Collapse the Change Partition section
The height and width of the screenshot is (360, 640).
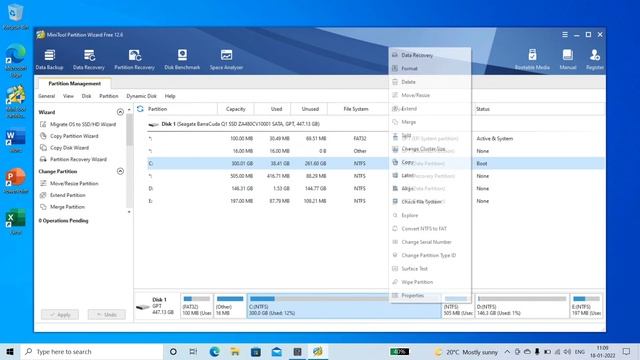[x=120, y=171]
